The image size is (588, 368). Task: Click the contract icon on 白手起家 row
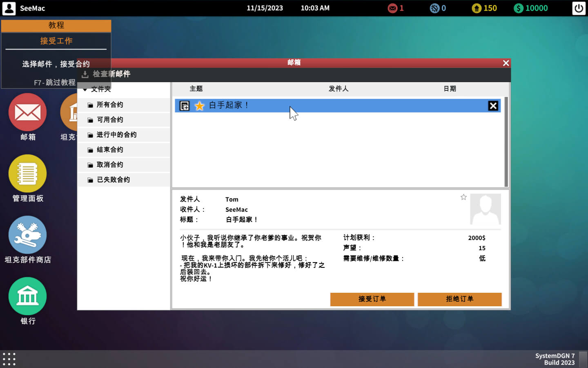[185, 106]
